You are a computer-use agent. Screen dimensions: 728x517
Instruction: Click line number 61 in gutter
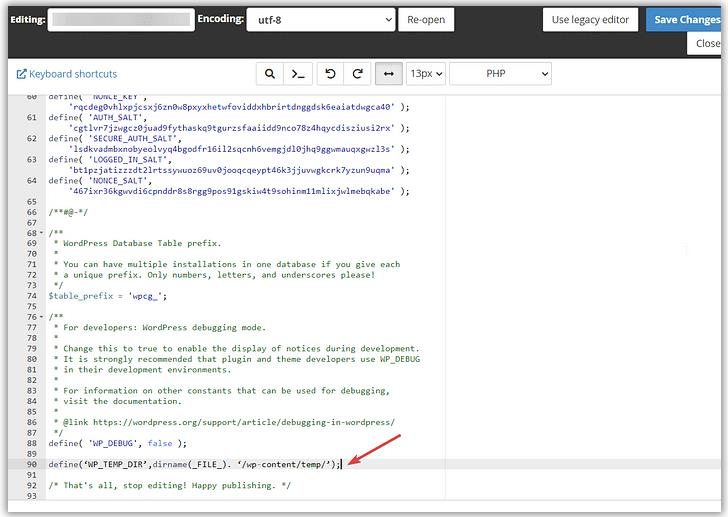pyautogui.click(x=32, y=117)
